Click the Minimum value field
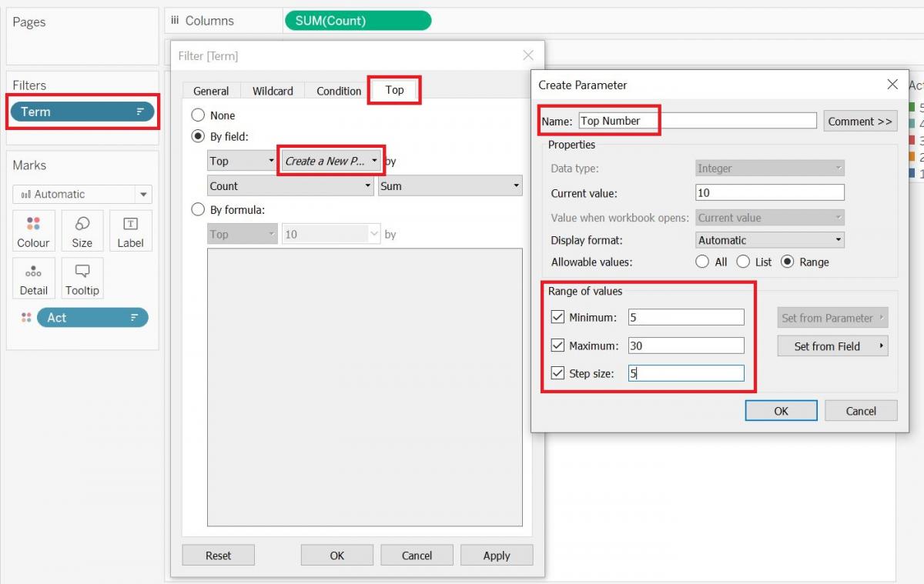The width and height of the screenshot is (924, 584). pyautogui.click(x=686, y=317)
